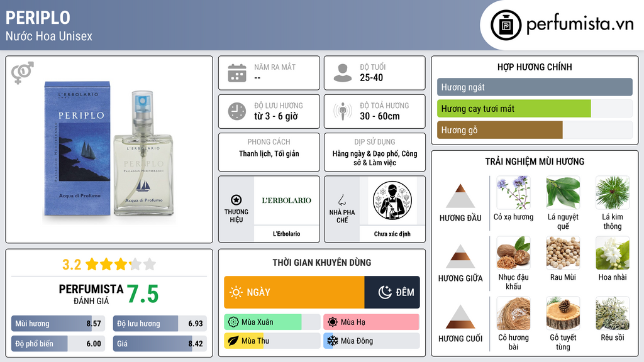Click the green Perfumista score 7.5

(143, 294)
